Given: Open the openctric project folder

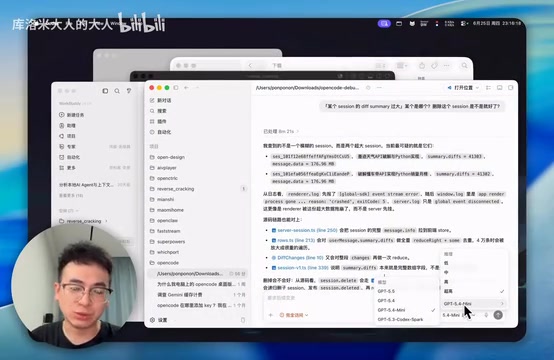Looking at the screenshot, I should [198, 178].
